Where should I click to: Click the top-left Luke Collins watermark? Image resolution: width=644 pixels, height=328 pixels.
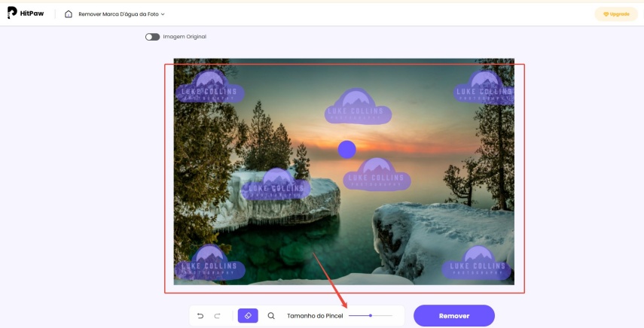210,86
